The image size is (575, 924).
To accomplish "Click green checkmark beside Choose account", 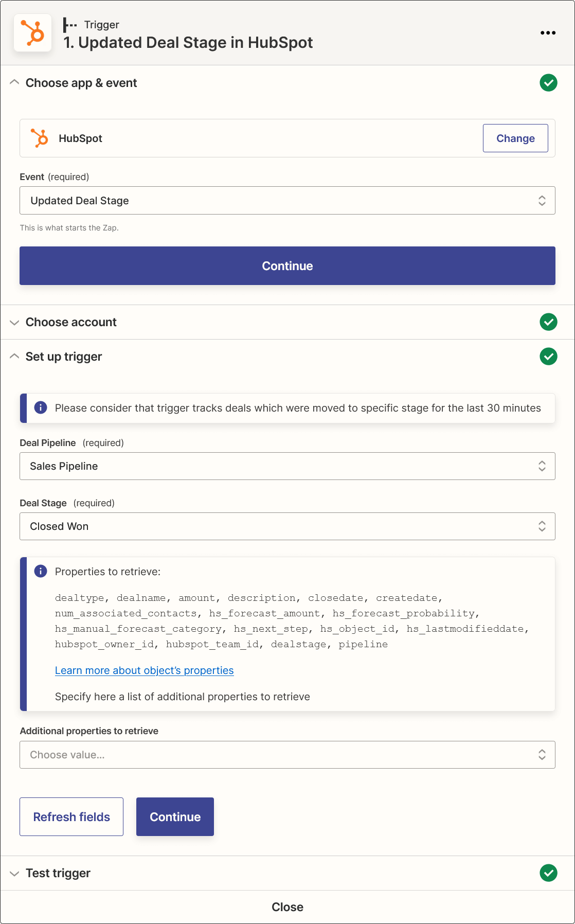I will (x=548, y=322).
